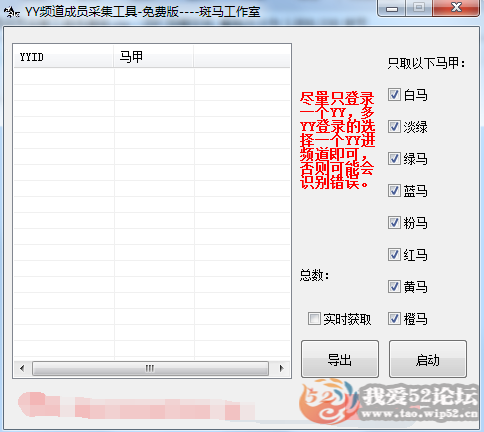Click the app icon in title bar

point(12,12)
